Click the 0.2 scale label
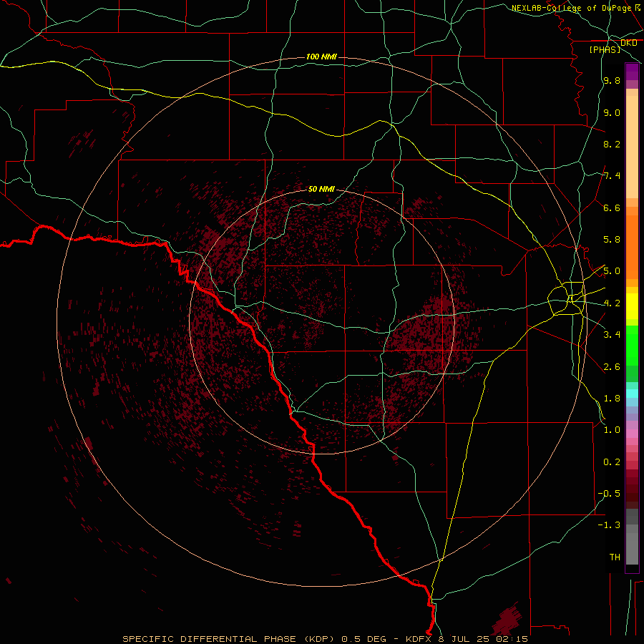 (612, 462)
